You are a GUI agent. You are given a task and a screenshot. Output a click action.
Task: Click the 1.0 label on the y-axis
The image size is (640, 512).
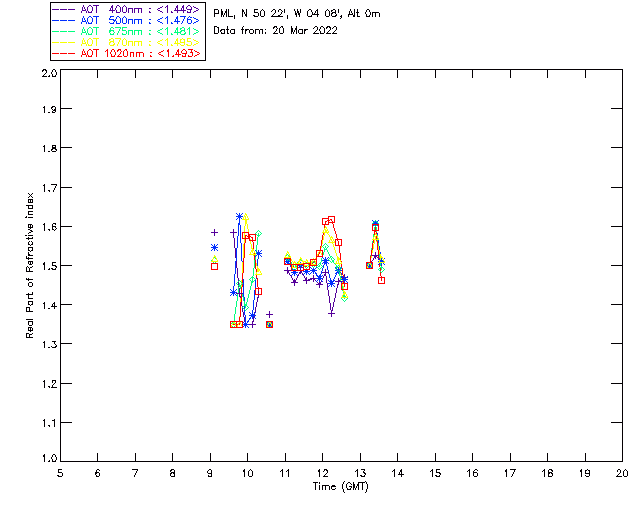point(49,458)
